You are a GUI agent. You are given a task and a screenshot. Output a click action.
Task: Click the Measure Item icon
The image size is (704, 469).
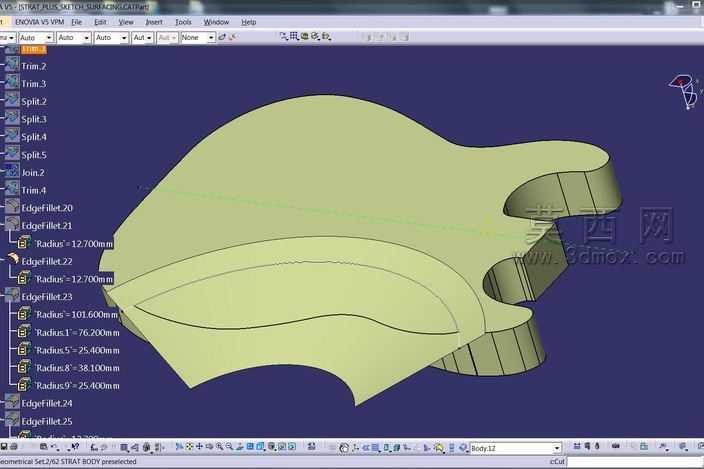(587, 446)
